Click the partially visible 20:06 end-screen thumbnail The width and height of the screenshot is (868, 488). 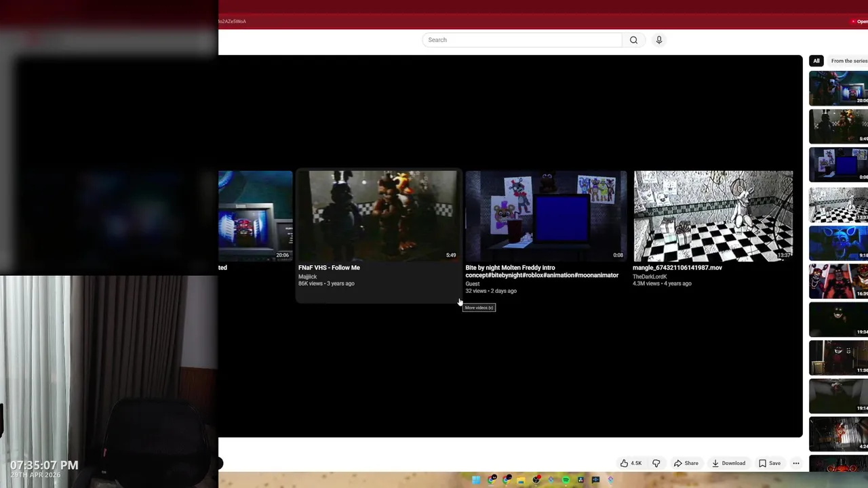coord(255,216)
